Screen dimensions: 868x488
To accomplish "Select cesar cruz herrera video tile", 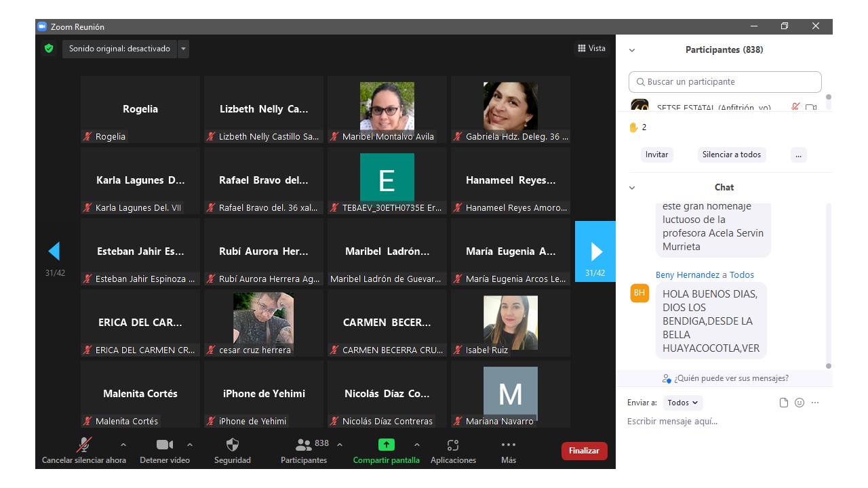I will point(264,323).
